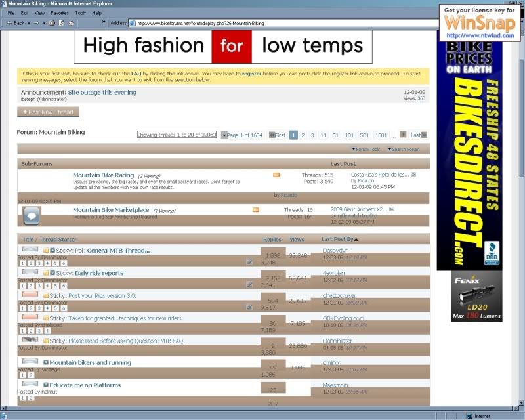The image size is (525, 420).
Task: Open the Tools menu in menu bar
Action: pos(80,13)
